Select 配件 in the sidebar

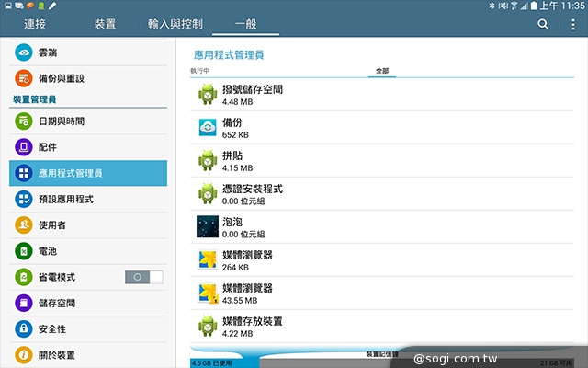(x=88, y=147)
